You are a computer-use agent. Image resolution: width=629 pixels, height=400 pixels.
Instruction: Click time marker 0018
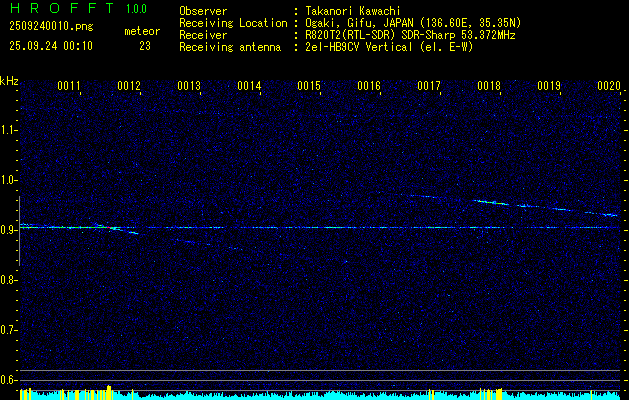[489, 86]
